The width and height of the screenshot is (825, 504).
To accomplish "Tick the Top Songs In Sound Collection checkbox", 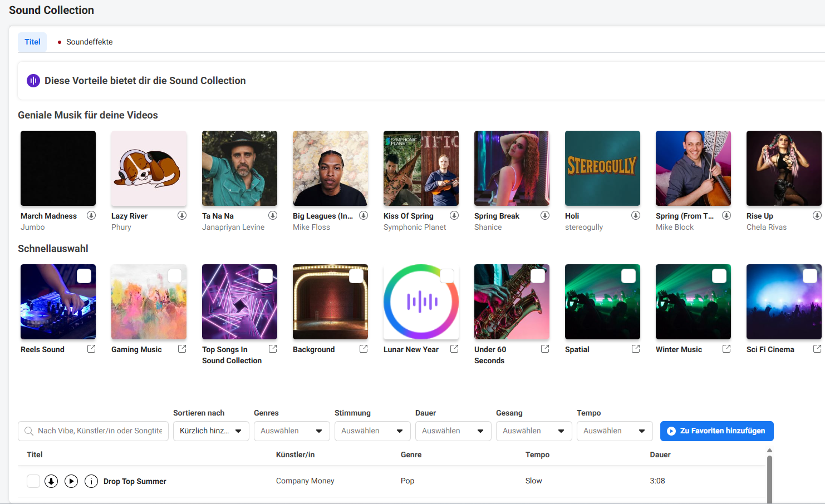I will (266, 276).
